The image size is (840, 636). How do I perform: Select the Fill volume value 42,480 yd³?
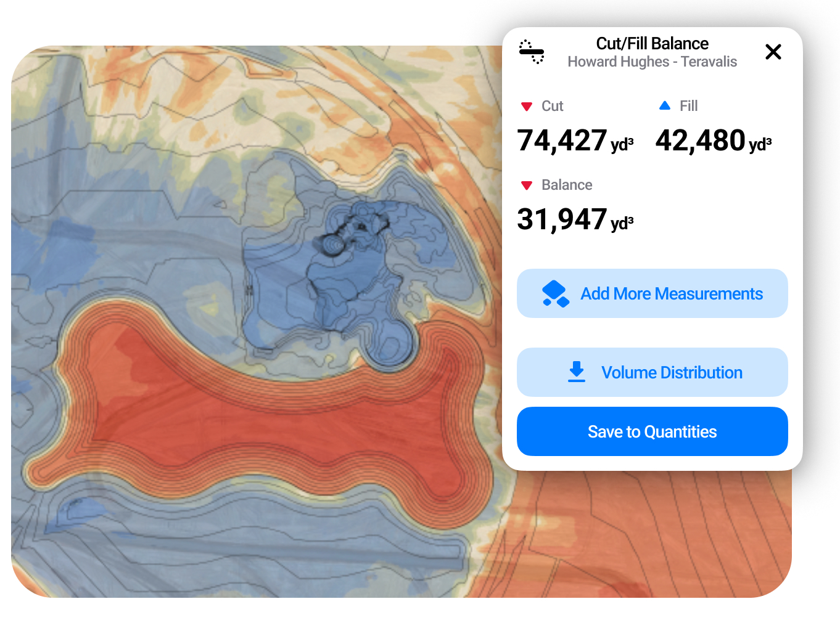713,141
